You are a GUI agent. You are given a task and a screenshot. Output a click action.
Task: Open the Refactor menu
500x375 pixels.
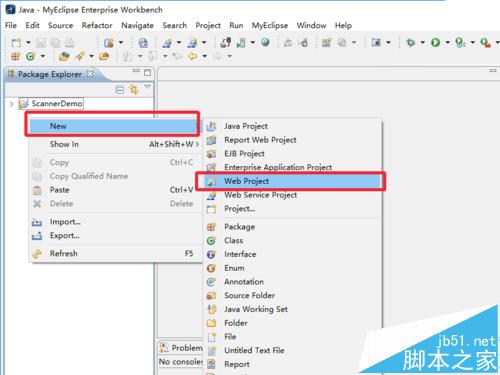click(x=97, y=25)
